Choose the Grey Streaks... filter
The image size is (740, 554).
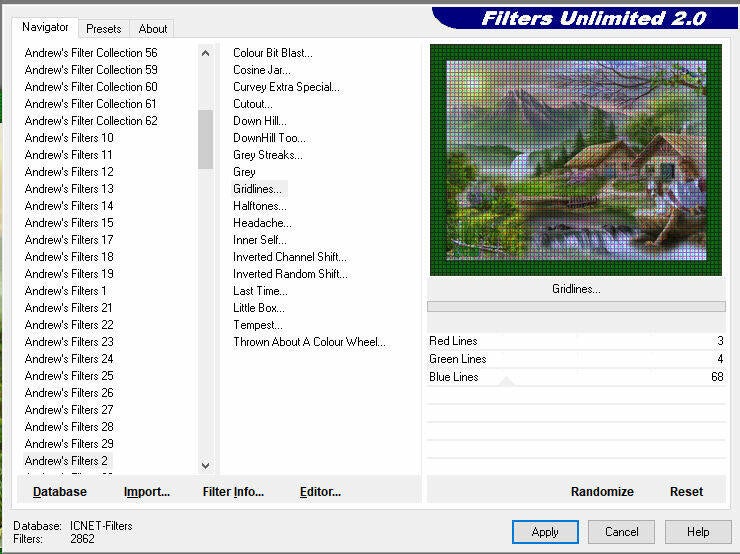(268, 155)
